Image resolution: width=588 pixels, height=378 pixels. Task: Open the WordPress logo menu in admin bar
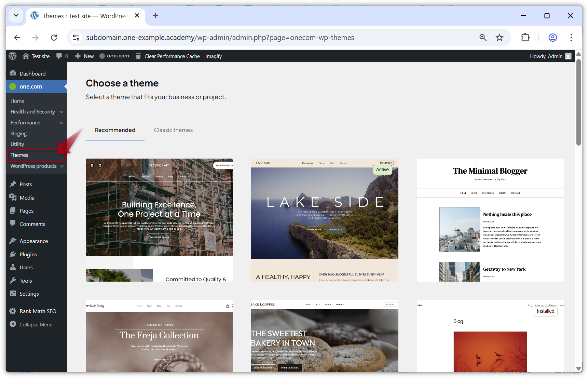[x=12, y=56]
